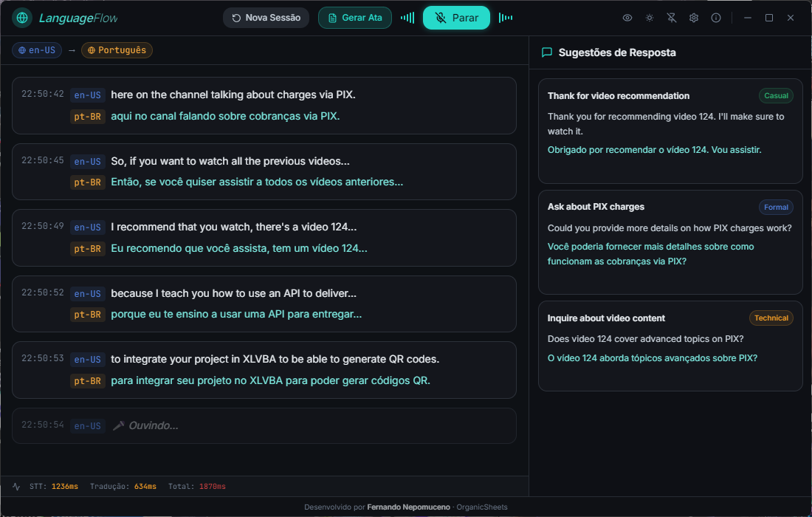Screen dimensions: 812x517
Task: Generate minutes with Gerar Ata button
Action: [x=355, y=18]
